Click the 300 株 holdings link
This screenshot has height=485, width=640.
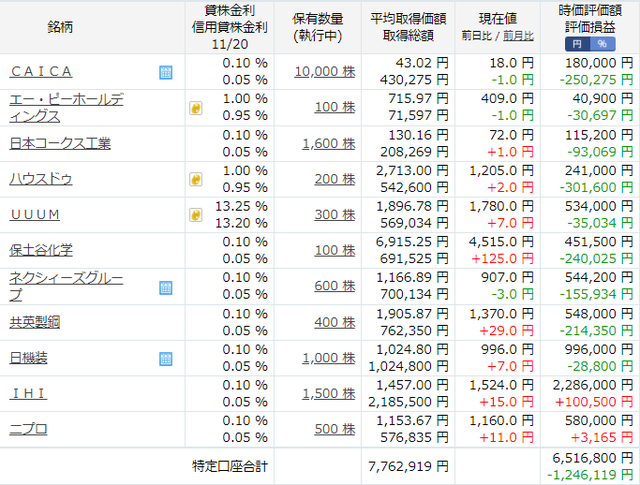click(335, 214)
